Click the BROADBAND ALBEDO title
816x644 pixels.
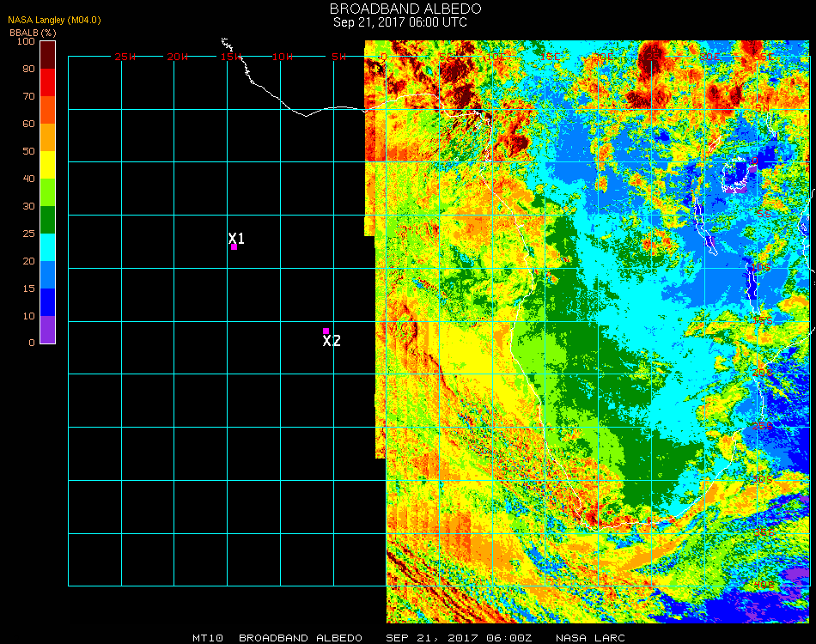coord(405,9)
